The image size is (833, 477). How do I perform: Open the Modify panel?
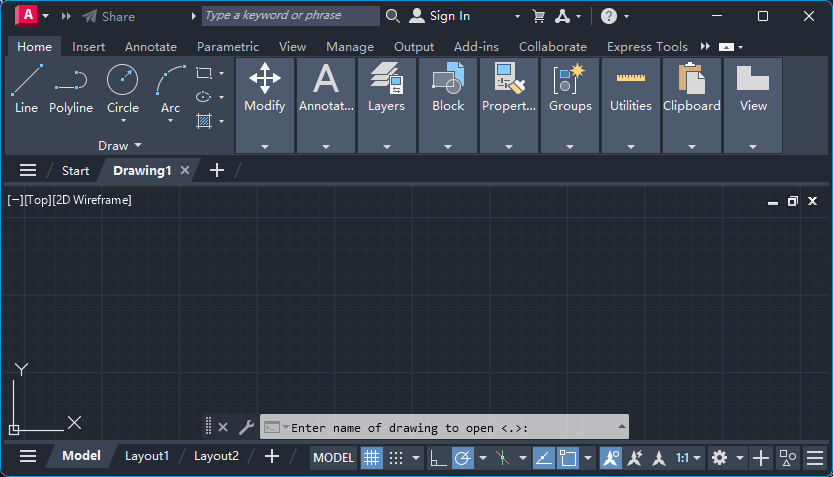265,105
